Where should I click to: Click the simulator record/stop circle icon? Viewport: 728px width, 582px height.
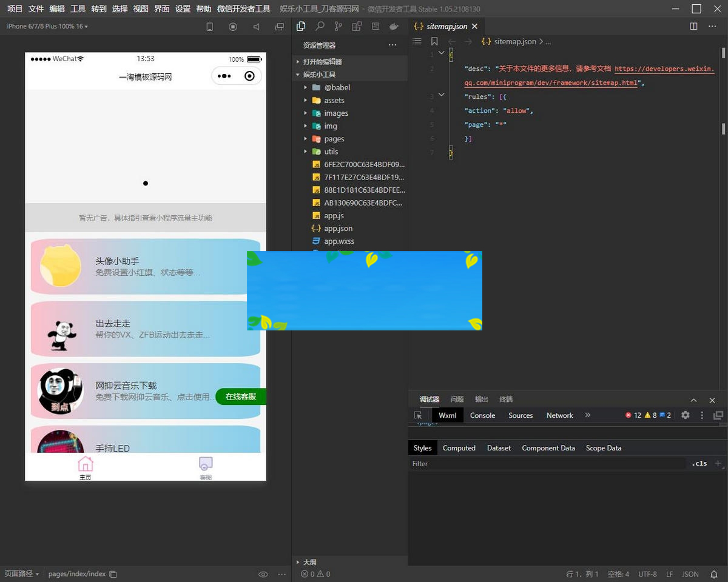(233, 27)
